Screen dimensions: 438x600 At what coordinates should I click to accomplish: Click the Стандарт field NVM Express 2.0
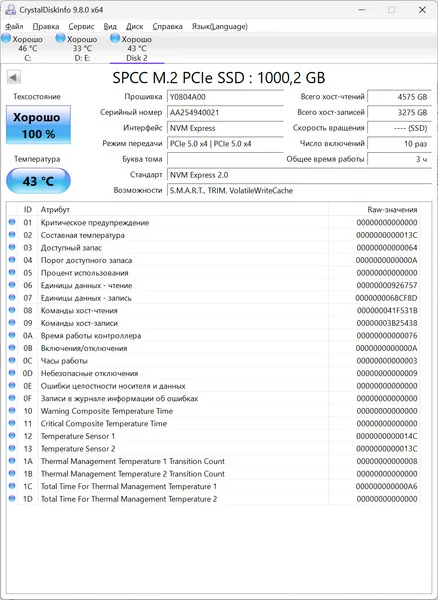pyautogui.click(x=300, y=175)
